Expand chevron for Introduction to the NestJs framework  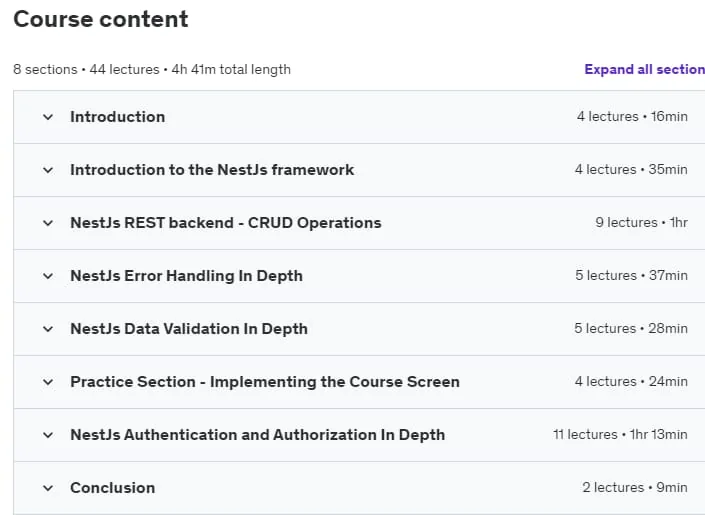click(48, 170)
